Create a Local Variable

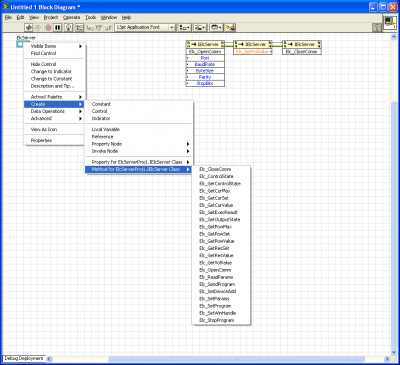139,129
